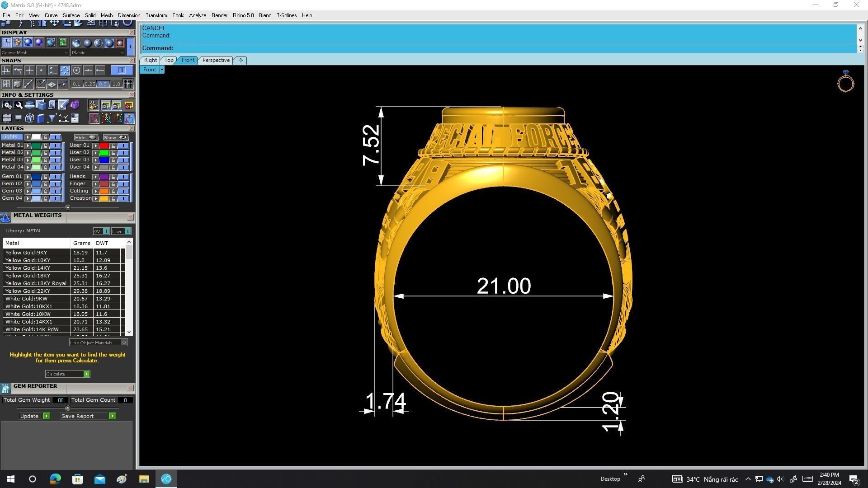Toggle the GV switch in Metal Weights
The height and width of the screenshot is (488, 868).
coord(101,231)
